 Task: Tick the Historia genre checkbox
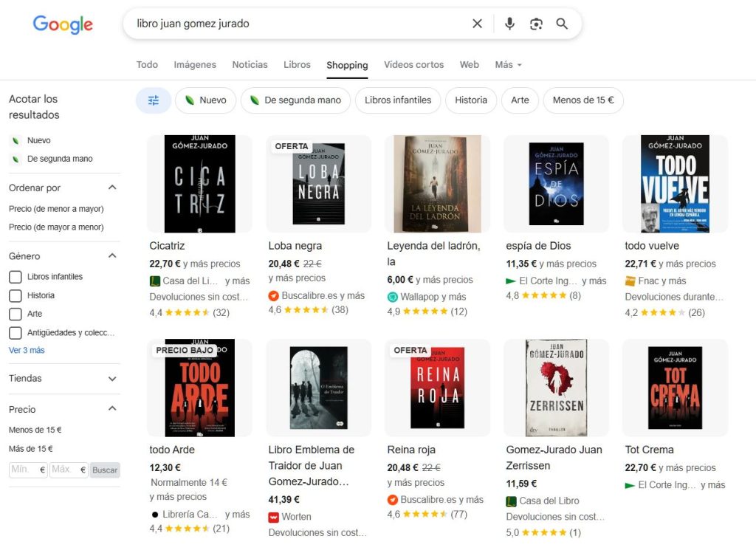click(16, 295)
